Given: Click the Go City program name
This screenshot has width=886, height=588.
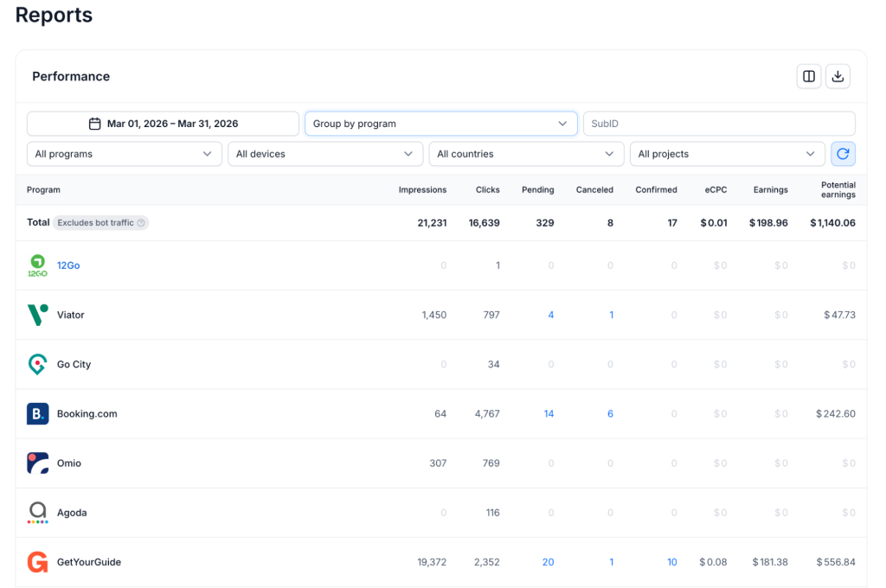Looking at the screenshot, I should pos(74,364).
